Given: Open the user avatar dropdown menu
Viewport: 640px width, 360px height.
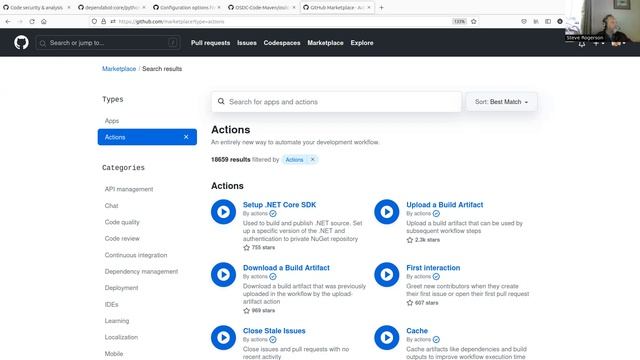Looking at the screenshot, I should coord(618,43).
